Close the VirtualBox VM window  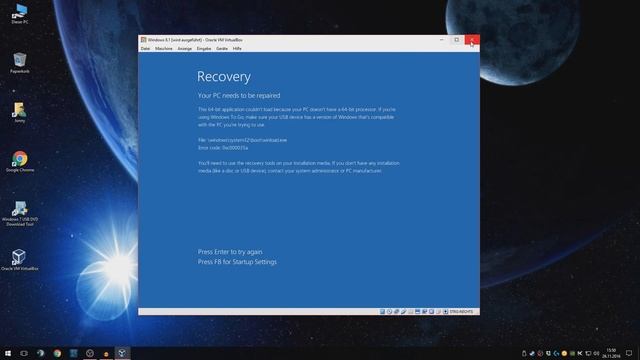tap(472, 40)
